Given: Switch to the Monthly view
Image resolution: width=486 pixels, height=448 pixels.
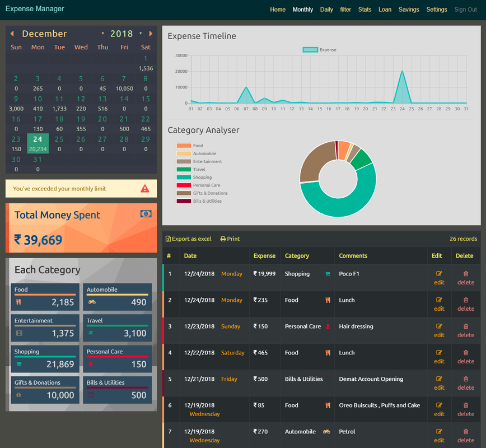Looking at the screenshot, I should point(303,10).
